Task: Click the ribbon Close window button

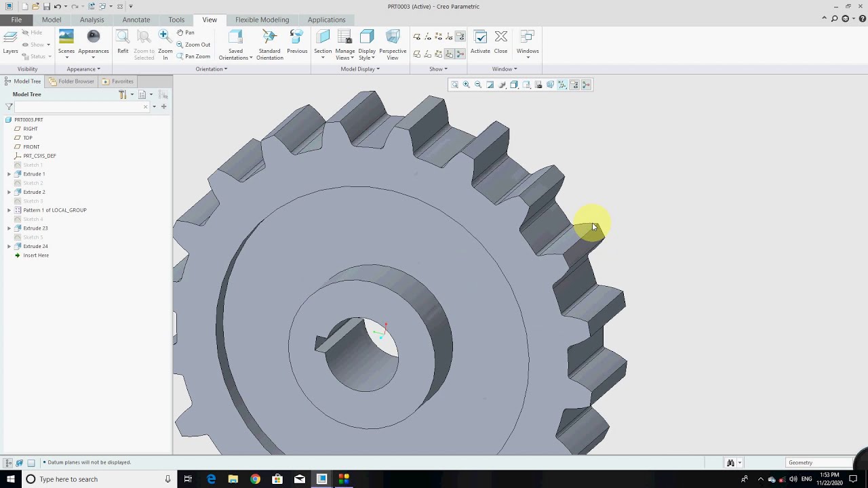Action: point(500,42)
